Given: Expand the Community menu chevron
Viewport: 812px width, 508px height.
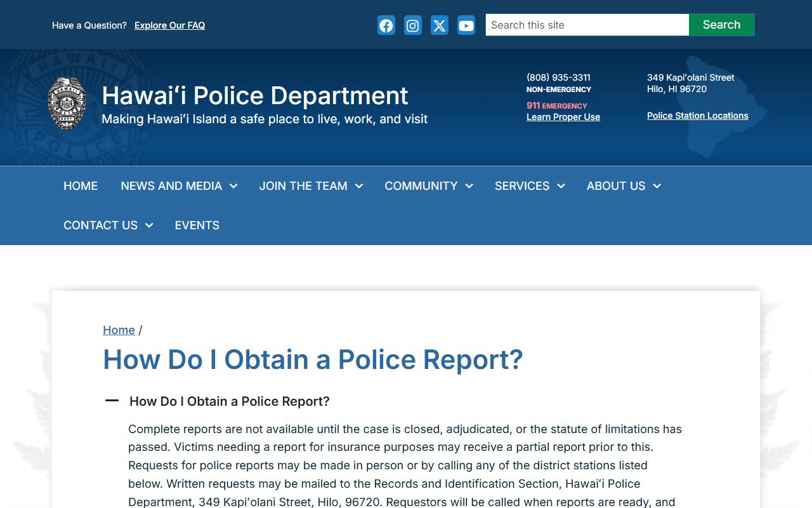Looking at the screenshot, I should [469, 186].
